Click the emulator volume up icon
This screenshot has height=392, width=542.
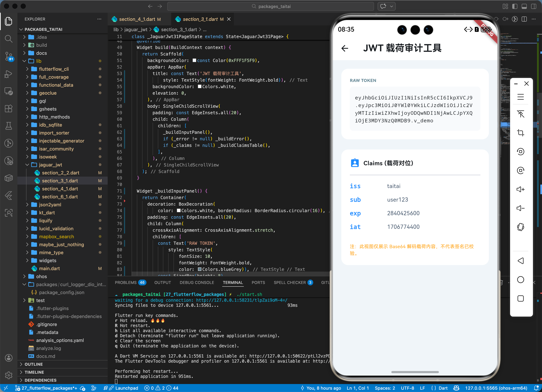(x=520, y=189)
